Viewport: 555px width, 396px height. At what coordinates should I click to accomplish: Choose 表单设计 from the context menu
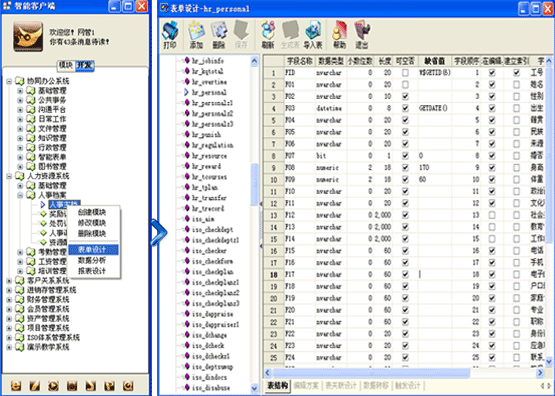click(93, 250)
